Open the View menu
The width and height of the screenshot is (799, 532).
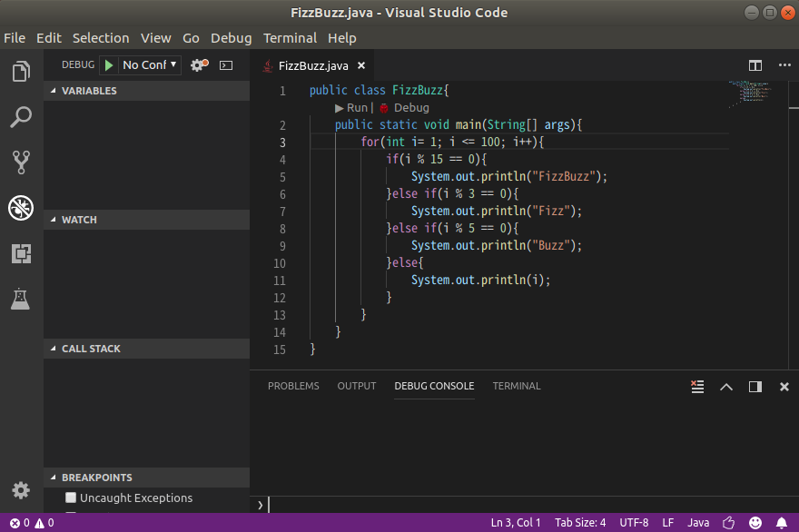click(x=156, y=38)
